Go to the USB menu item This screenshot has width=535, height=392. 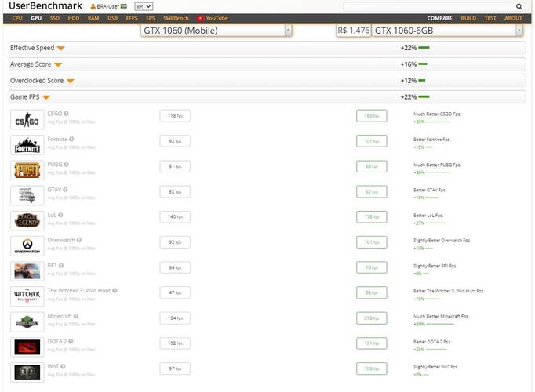(113, 18)
